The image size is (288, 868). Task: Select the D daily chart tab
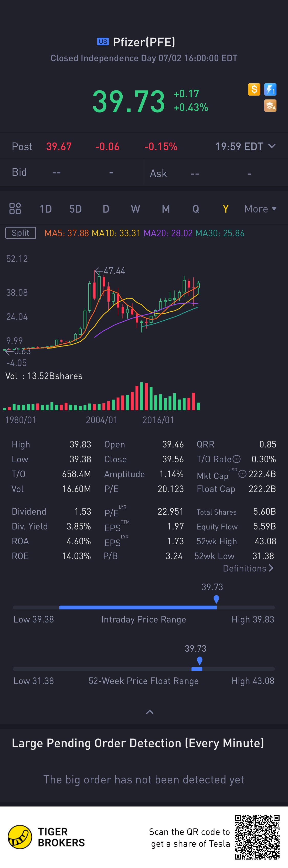[x=106, y=209]
